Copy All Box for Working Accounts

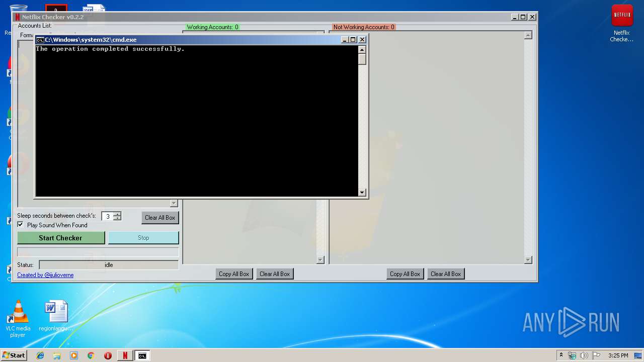(x=234, y=274)
